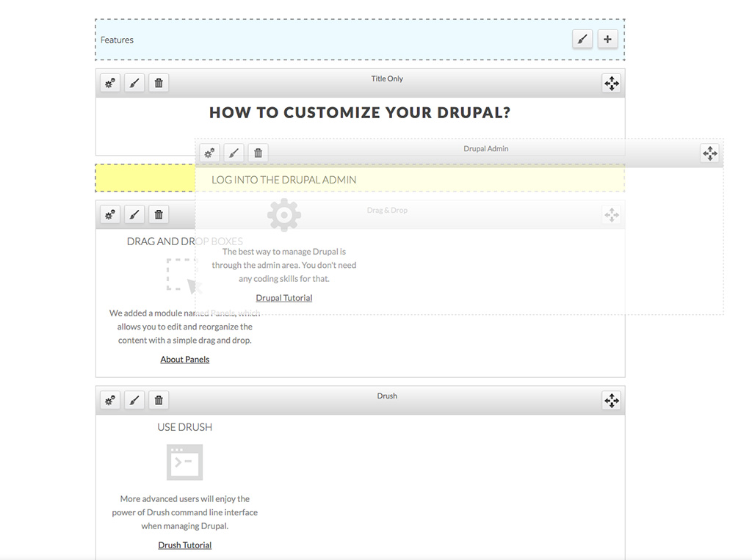
Task: Click the Use Drush heading
Action: (184, 427)
